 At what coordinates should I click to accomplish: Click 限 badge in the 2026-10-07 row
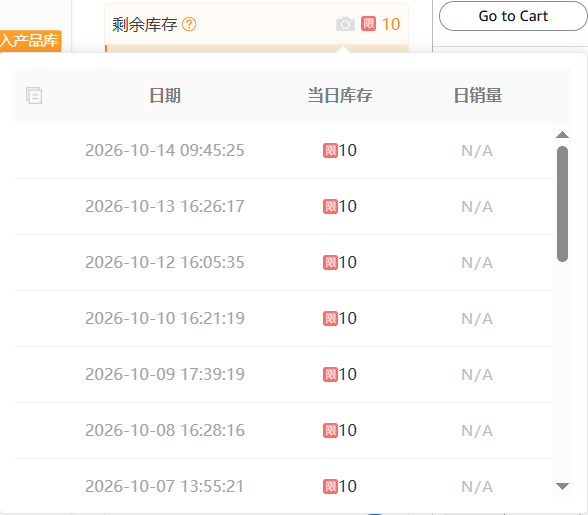[x=330, y=486]
